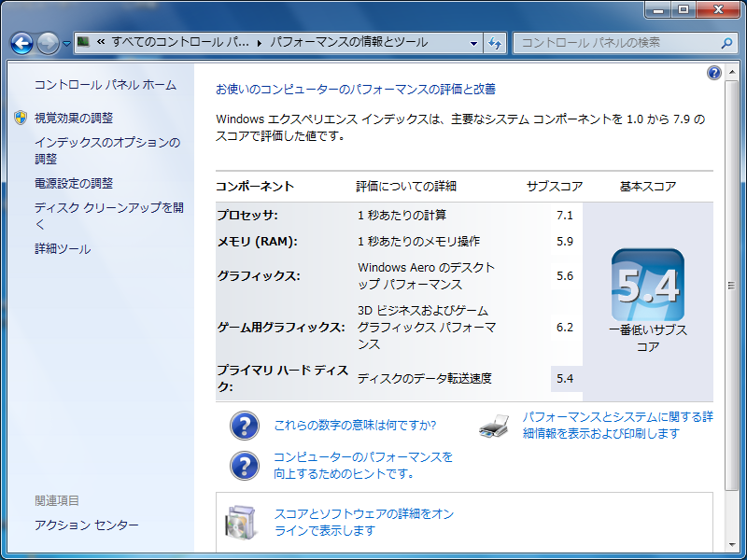Click the scrollbar down arrow
Image resolution: width=747 pixels, height=560 pixels.
[731, 545]
